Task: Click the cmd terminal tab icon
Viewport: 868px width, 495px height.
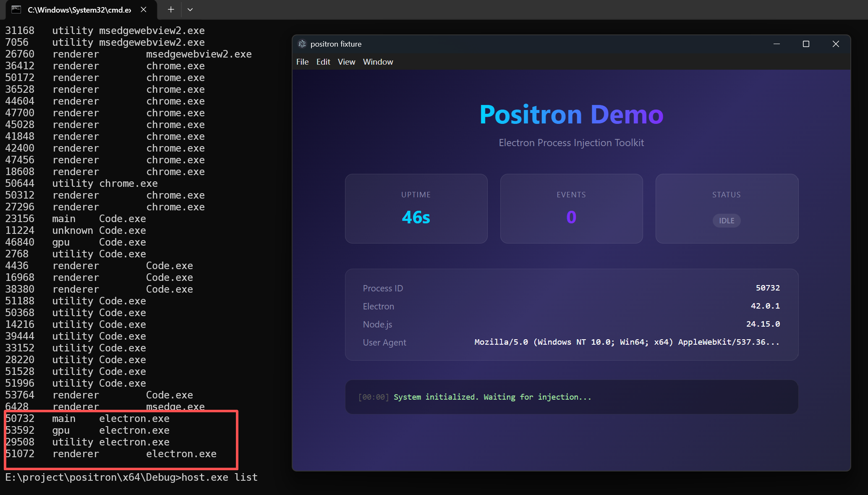Action: (16, 10)
